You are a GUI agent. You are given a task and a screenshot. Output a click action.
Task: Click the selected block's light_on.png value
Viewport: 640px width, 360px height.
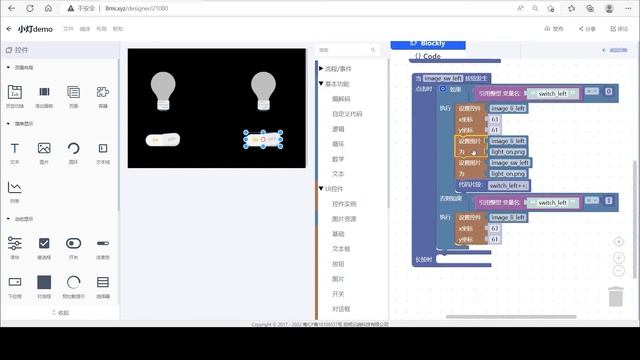point(508,152)
